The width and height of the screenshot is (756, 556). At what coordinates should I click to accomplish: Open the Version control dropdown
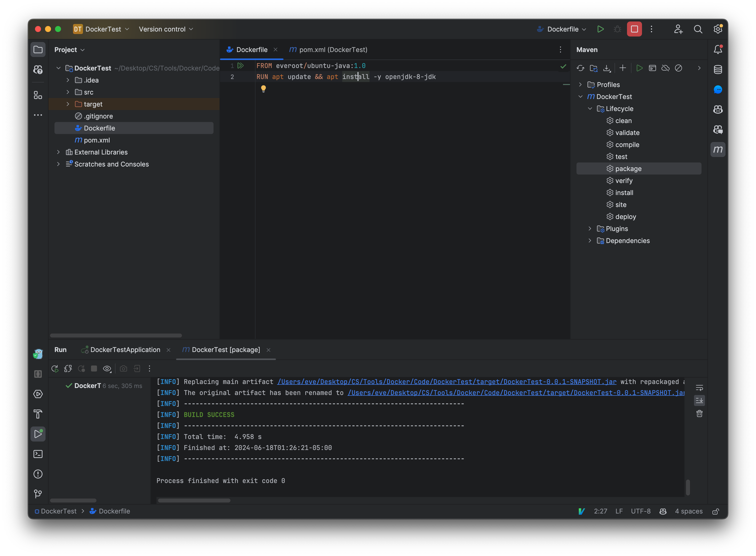(x=166, y=29)
